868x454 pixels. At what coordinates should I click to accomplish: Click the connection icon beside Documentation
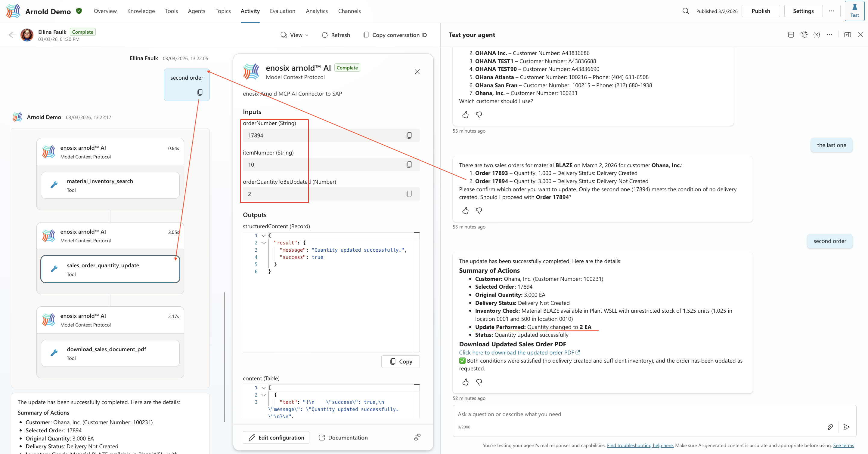pyautogui.click(x=417, y=437)
